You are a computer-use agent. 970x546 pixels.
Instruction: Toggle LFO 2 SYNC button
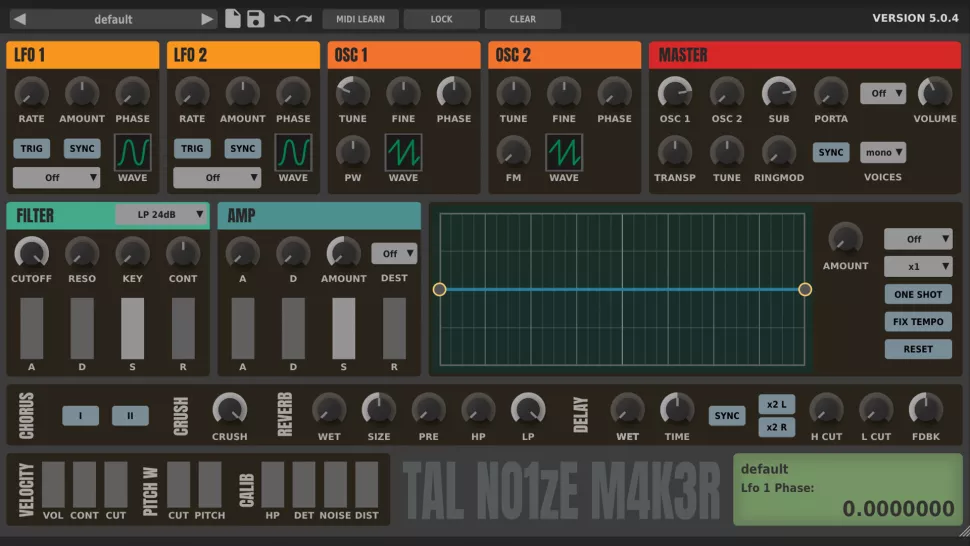point(242,148)
